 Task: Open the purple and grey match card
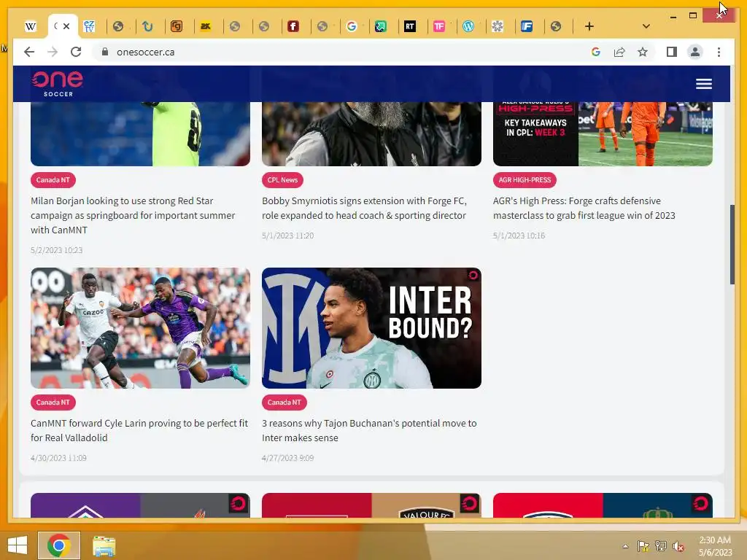coord(140,505)
